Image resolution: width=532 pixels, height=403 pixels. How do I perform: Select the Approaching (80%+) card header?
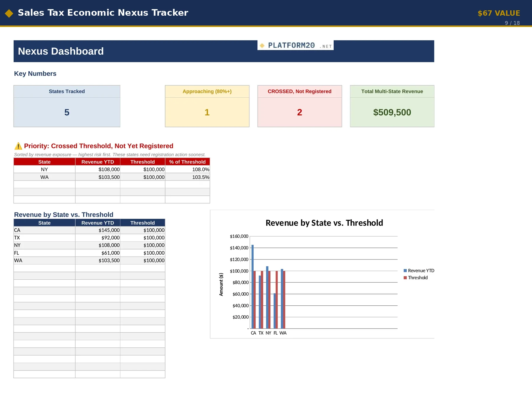[x=207, y=91]
